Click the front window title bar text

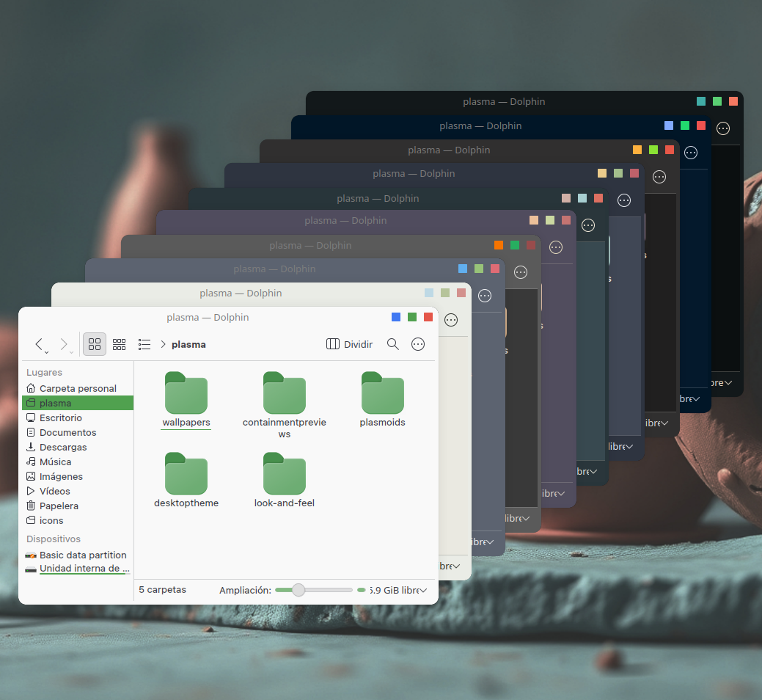(208, 318)
